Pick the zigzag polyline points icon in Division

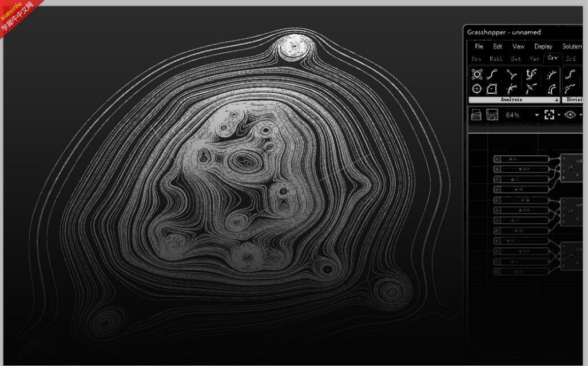point(570,74)
